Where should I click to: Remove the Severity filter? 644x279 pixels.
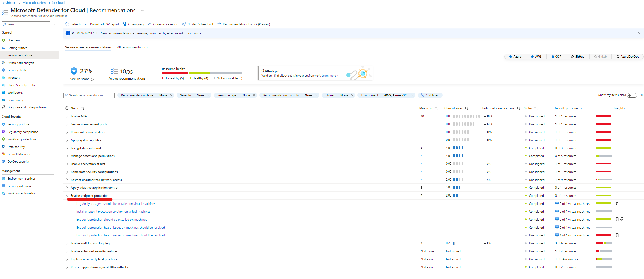pos(208,95)
